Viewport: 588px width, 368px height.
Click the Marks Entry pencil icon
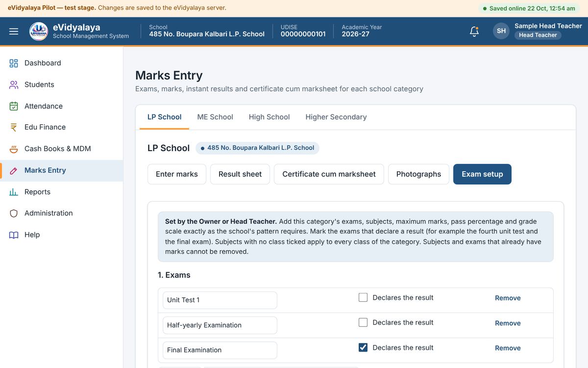pos(14,171)
